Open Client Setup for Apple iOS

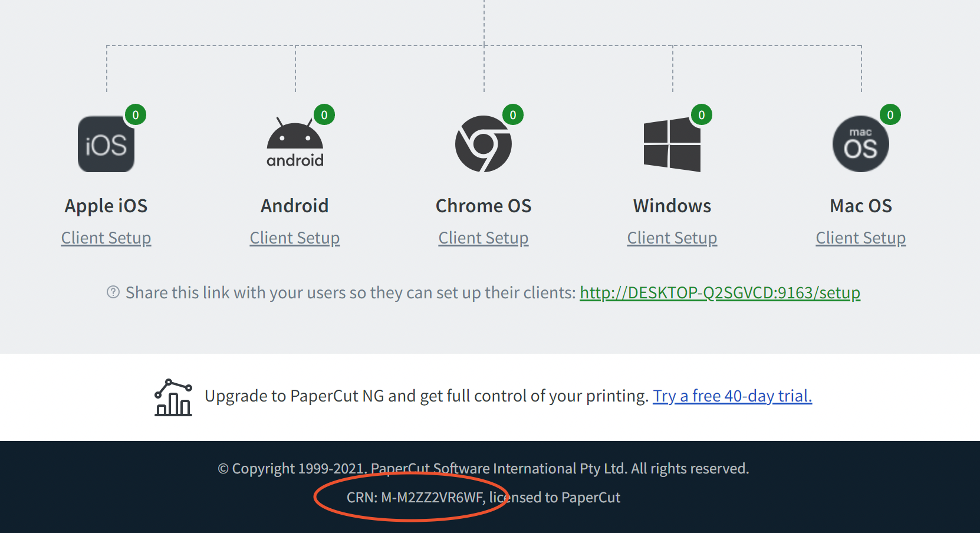click(106, 238)
